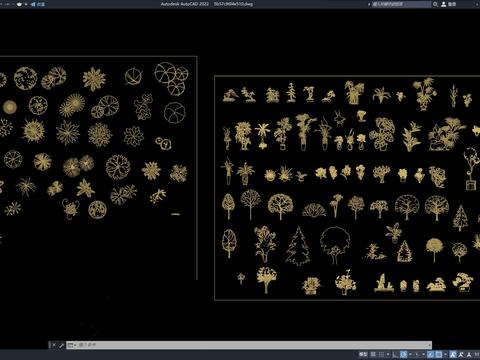Select the pine tree elevation block
The image size is (480, 360).
click(298, 247)
